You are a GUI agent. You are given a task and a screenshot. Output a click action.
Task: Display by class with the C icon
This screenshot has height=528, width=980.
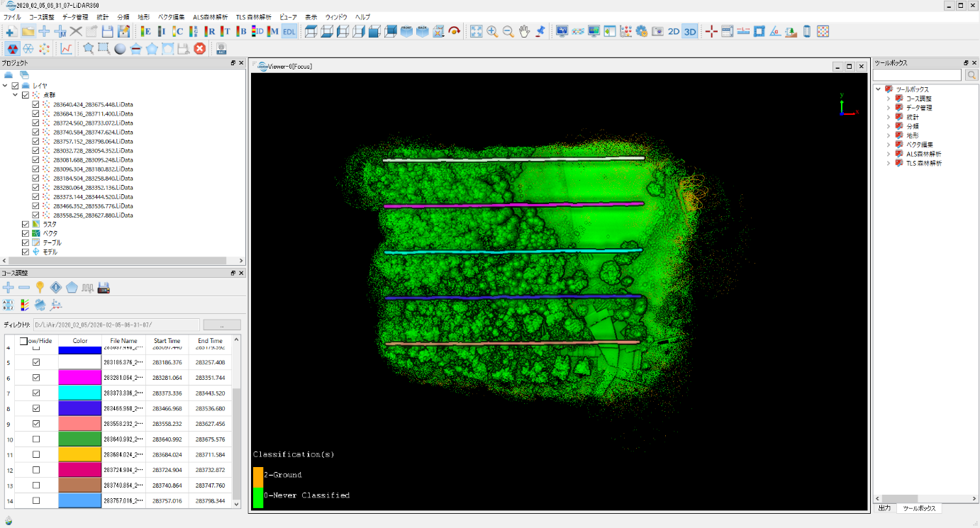coord(178,31)
